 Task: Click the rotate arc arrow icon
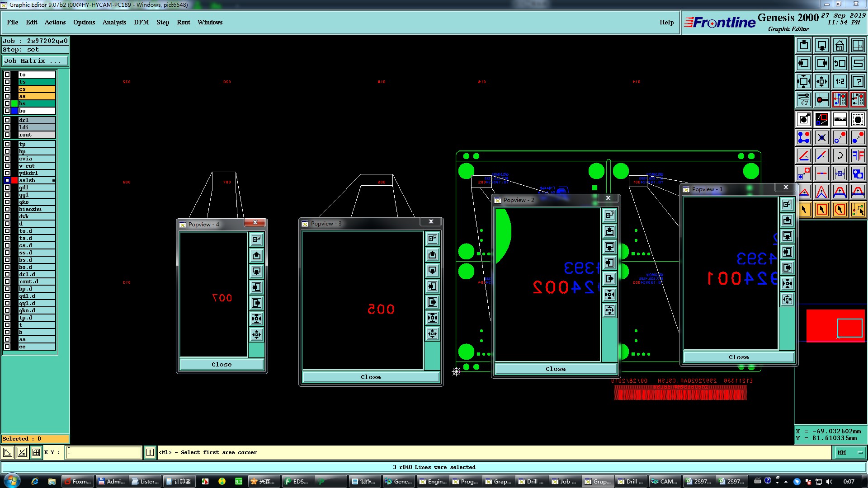tap(840, 155)
